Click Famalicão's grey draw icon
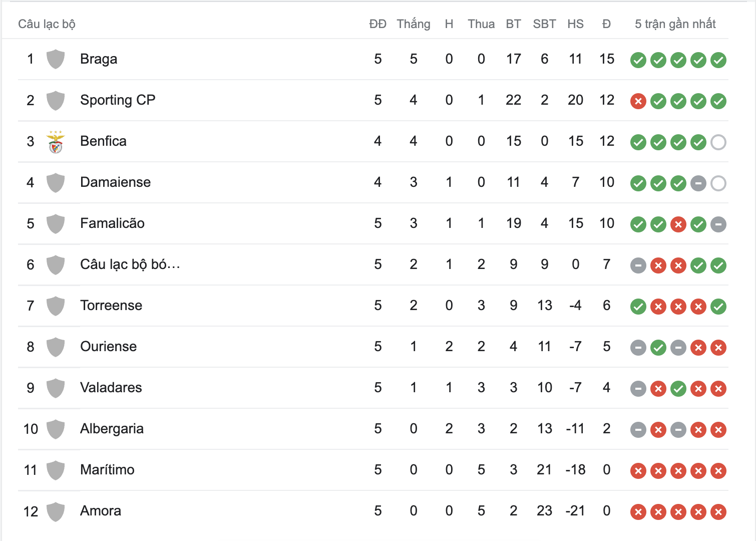756x541 pixels. [718, 224]
